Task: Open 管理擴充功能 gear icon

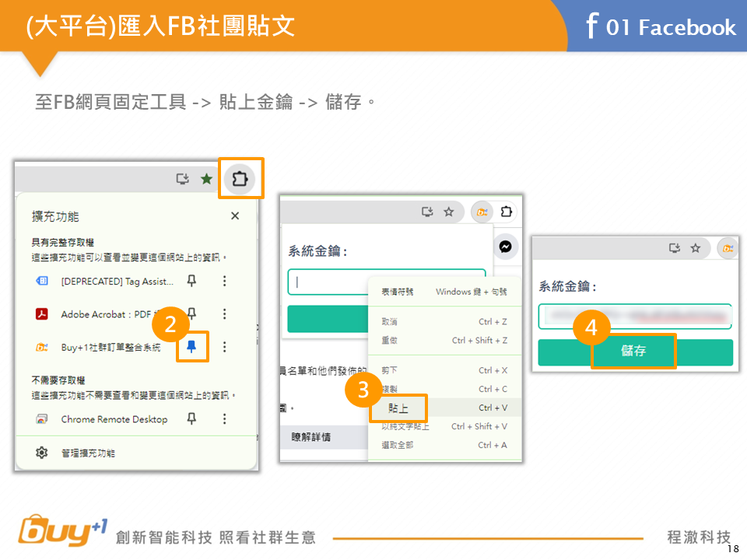Action: tap(42, 453)
